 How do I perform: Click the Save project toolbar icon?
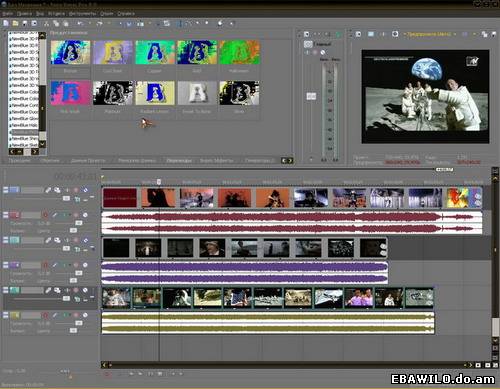[25, 23]
